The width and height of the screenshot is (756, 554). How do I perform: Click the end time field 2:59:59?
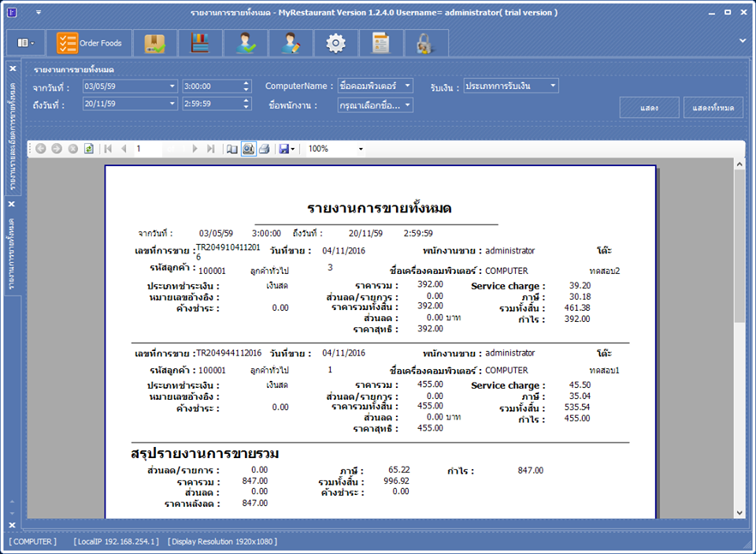212,104
